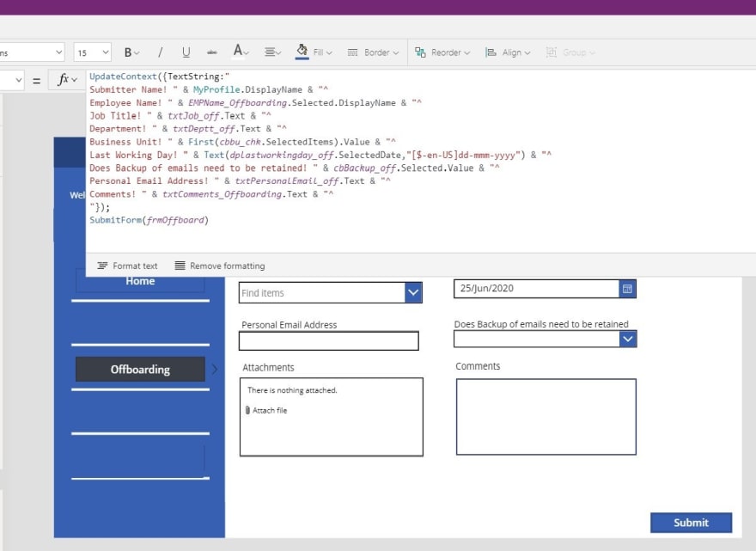Click the equals sign in formula bar
Image resolution: width=756 pixels, height=551 pixels.
36,80
